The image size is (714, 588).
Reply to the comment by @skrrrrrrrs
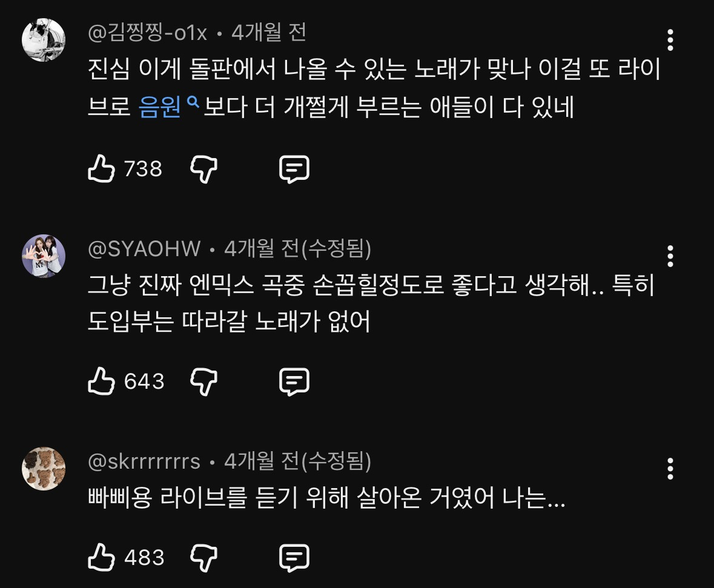coord(294,557)
